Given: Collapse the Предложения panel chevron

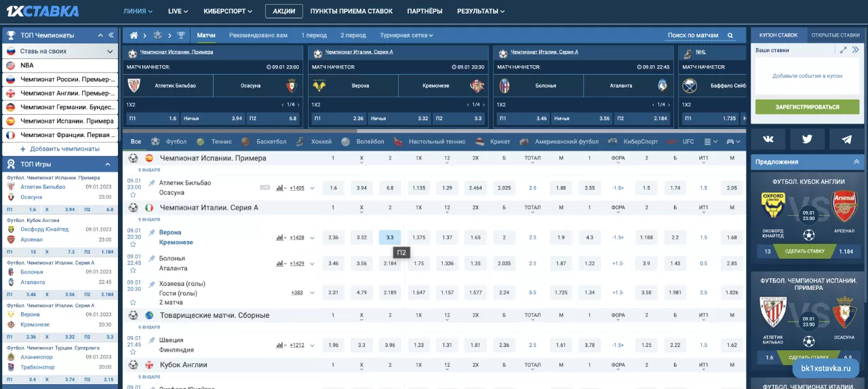Looking at the screenshot, I should pos(856,162).
